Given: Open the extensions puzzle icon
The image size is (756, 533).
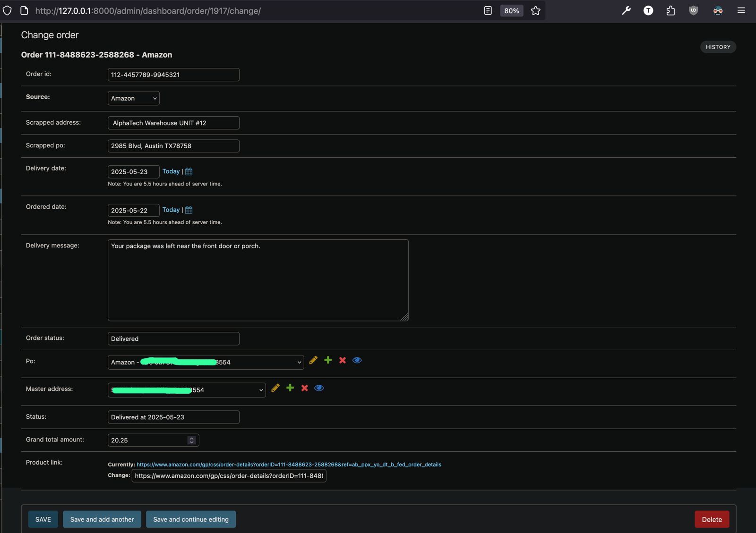Looking at the screenshot, I should pyautogui.click(x=670, y=10).
